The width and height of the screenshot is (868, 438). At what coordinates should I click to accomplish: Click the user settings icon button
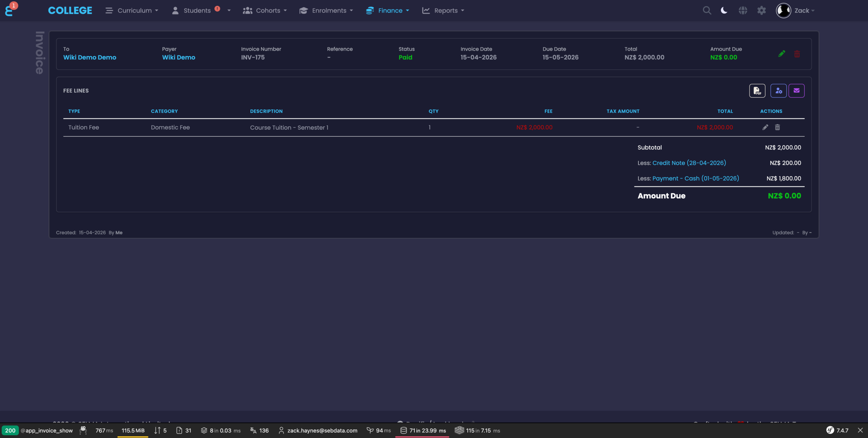coord(778,90)
